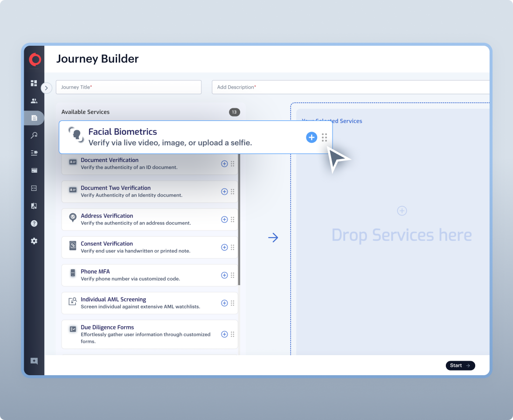Click the red logo at top left
513x420 pixels.
point(35,59)
